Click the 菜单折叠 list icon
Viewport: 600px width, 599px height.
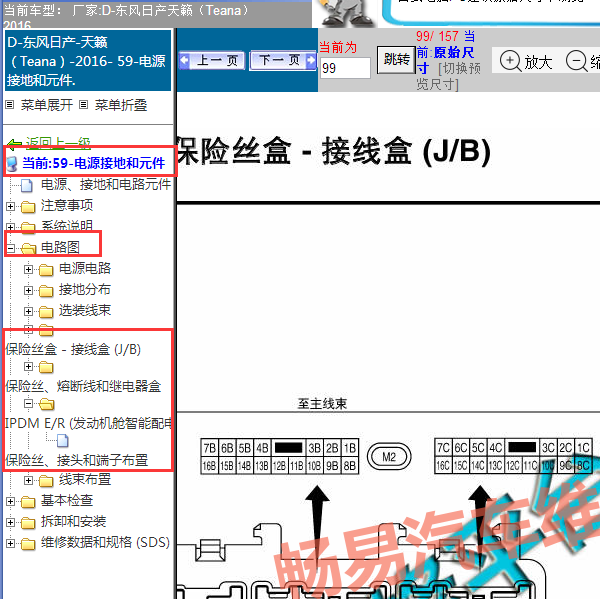tap(83, 104)
